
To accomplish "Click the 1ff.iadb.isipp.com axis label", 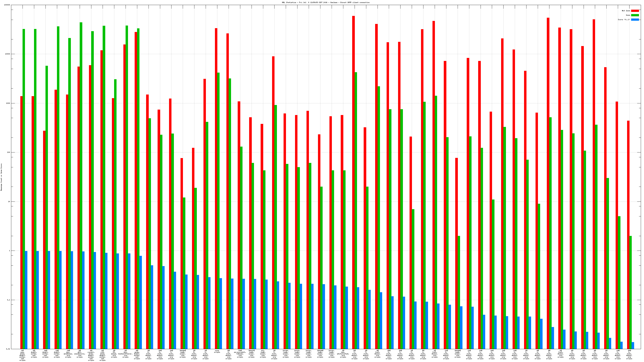I will point(263,354).
